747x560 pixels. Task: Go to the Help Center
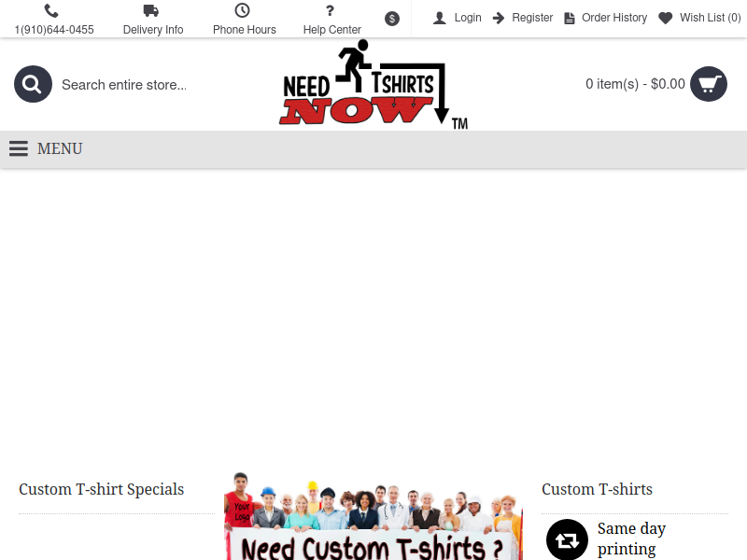click(x=332, y=30)
